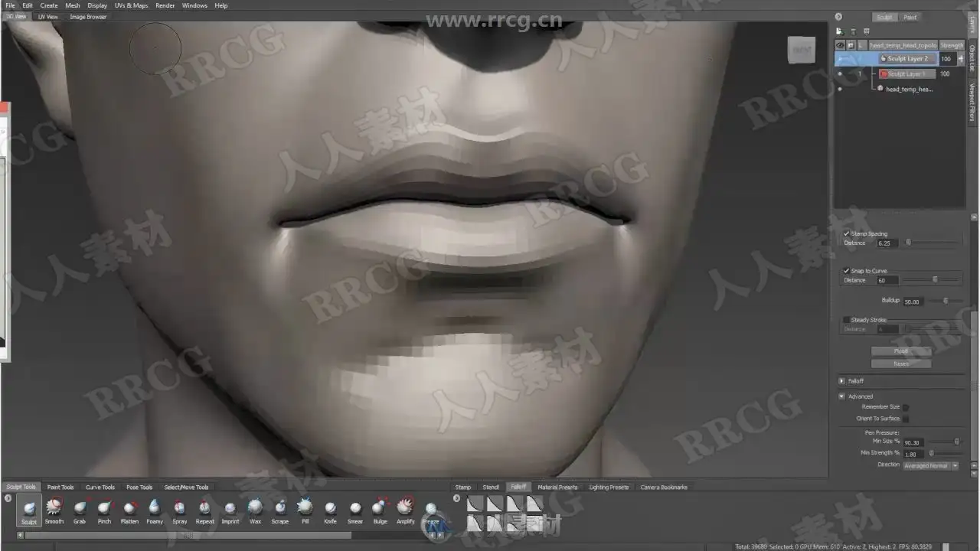Click the first falloff curve preset thumbnail
Screen dimensions: 980x551
click(475, 503)
